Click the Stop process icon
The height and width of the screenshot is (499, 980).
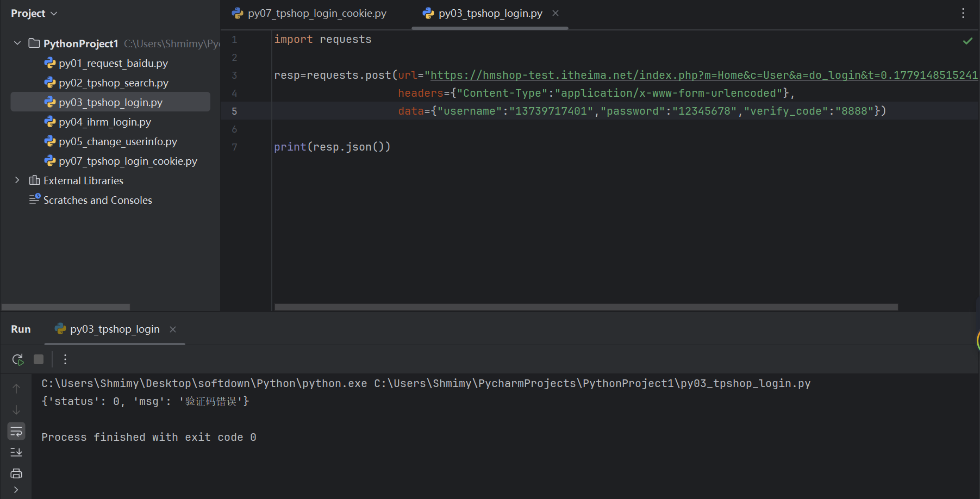39,359
